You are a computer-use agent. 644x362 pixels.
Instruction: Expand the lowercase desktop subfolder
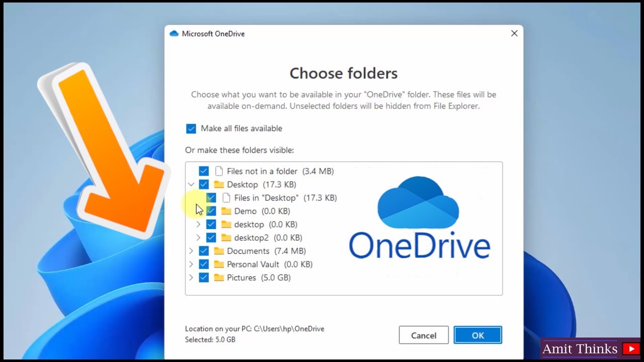(198, 224)
